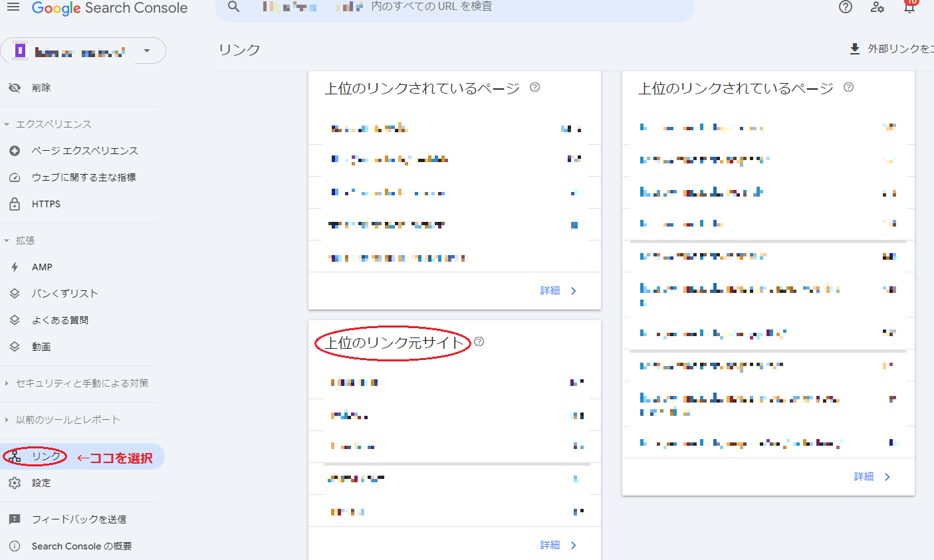The height and width of the screenshot is (560, 934).
Task: Click the search magnifier icon in URL bar
Action: click(233, 7)
